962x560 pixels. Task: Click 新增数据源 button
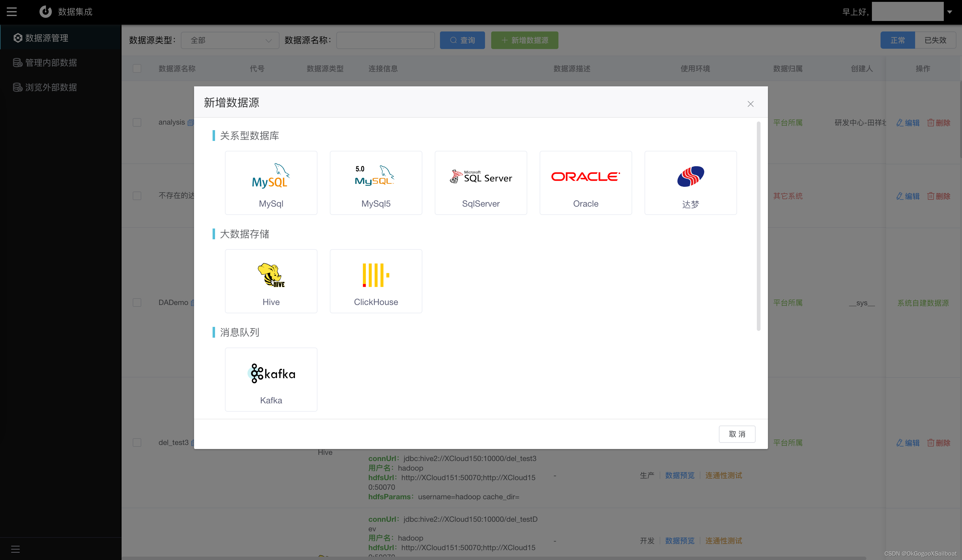point(525,41)
